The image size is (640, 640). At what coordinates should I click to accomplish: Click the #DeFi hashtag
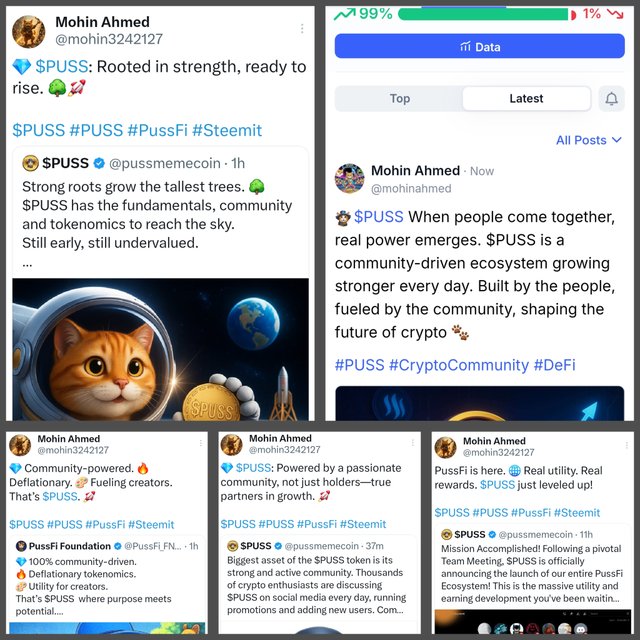[x=555, y=365]
